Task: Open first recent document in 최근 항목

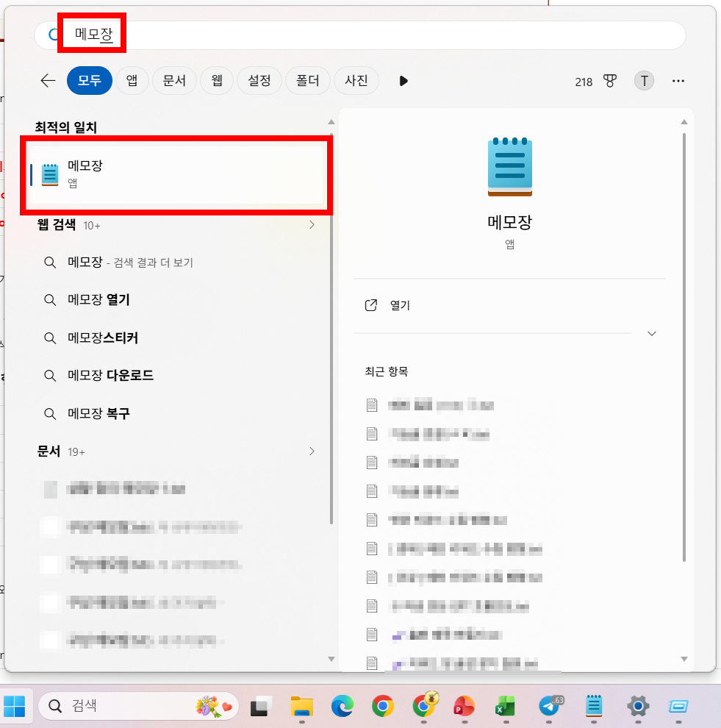Action: [429, 405]
